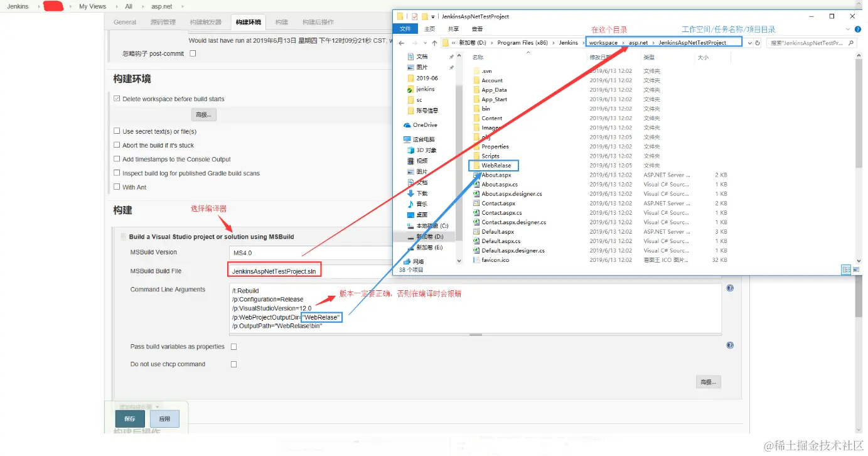Click the Explorer up-one-level arrow
The height and width of the screenshot is (456, 868).
coord(434,43)
